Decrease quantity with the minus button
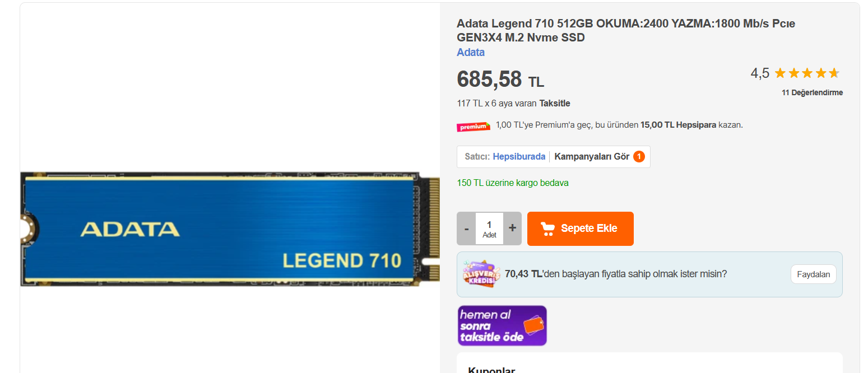The width and height of the screenshot is (868, 373). tap(466, 229)
